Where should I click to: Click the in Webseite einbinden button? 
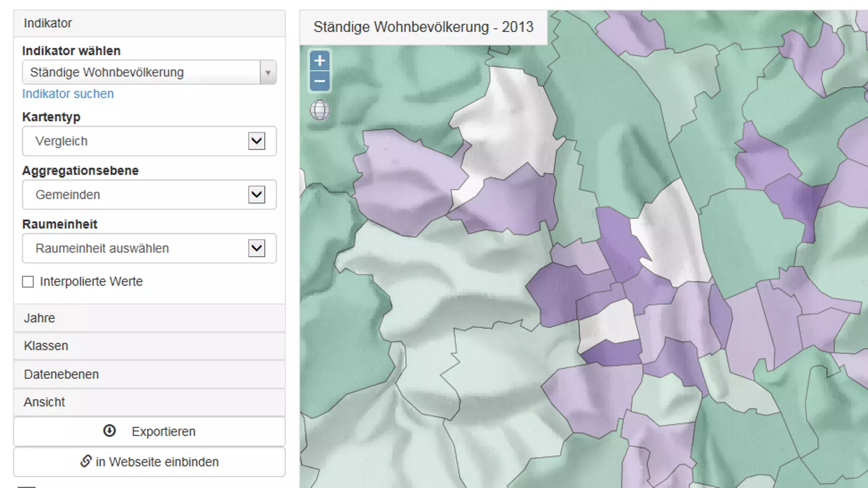coord(149,462)
